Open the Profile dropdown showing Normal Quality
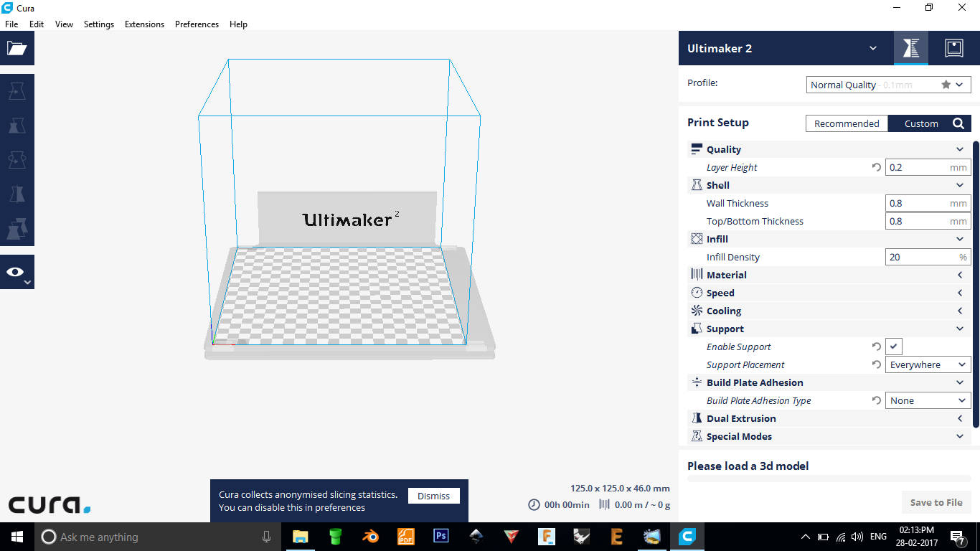This screenshot has height=551, width=980. [888, 85]
